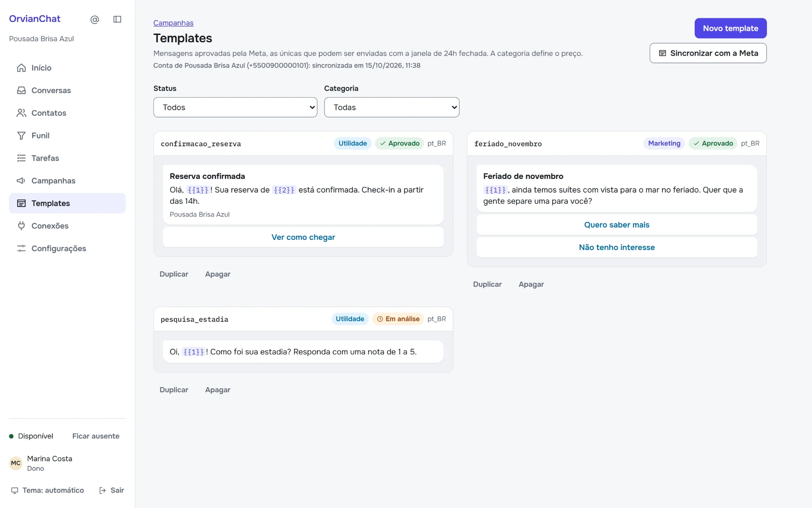Expand the Status dropdown

(x=235, y=107)
